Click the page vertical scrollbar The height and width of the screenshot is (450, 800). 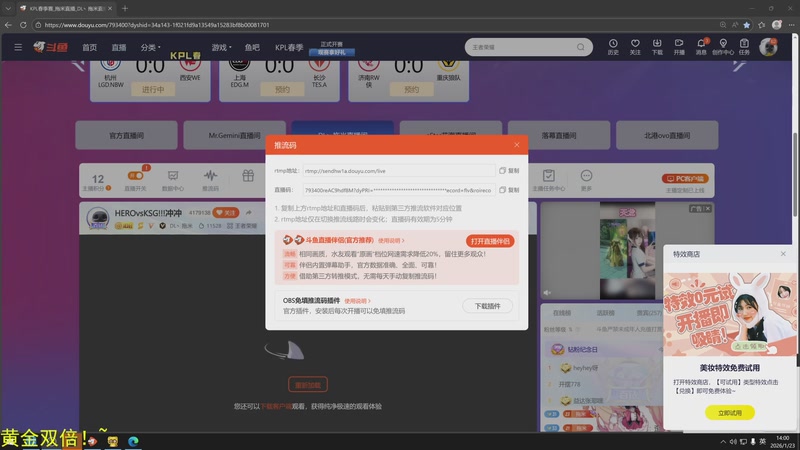(795, 173)
